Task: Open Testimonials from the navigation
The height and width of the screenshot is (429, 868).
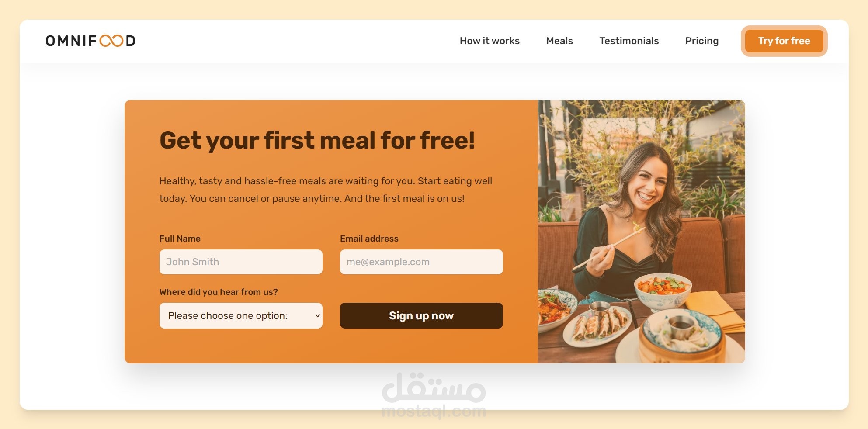Action: [x=629, y=41]
